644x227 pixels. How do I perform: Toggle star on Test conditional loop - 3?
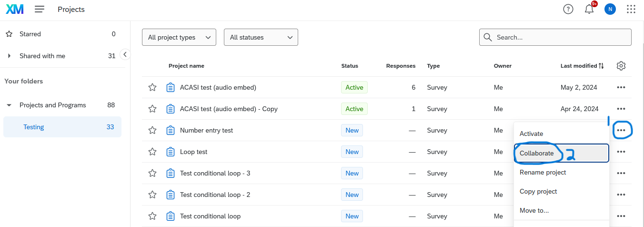(x=152, y=173)
